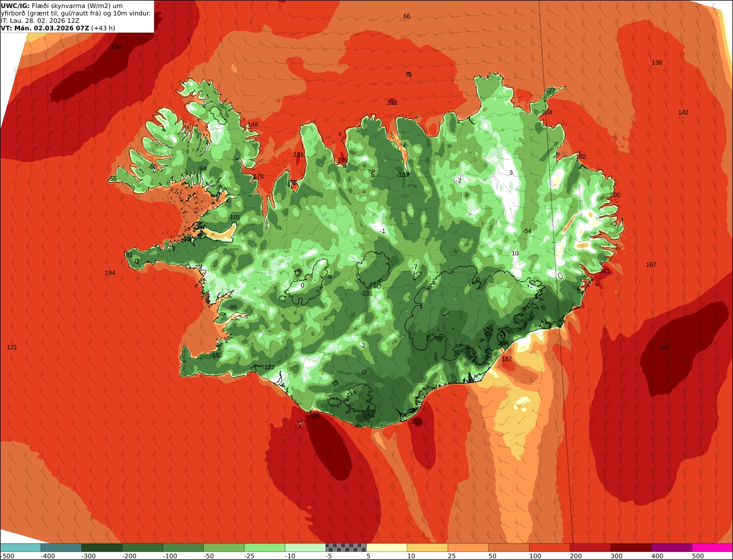
Task: Click the light green swatch between -25 and -10
Action: click(265, 547)
